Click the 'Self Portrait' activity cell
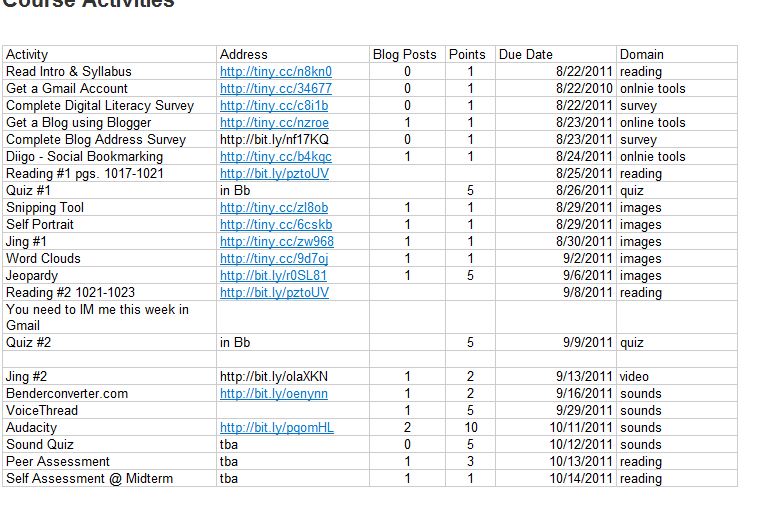 pyautogui.click(x=109, y=224)
